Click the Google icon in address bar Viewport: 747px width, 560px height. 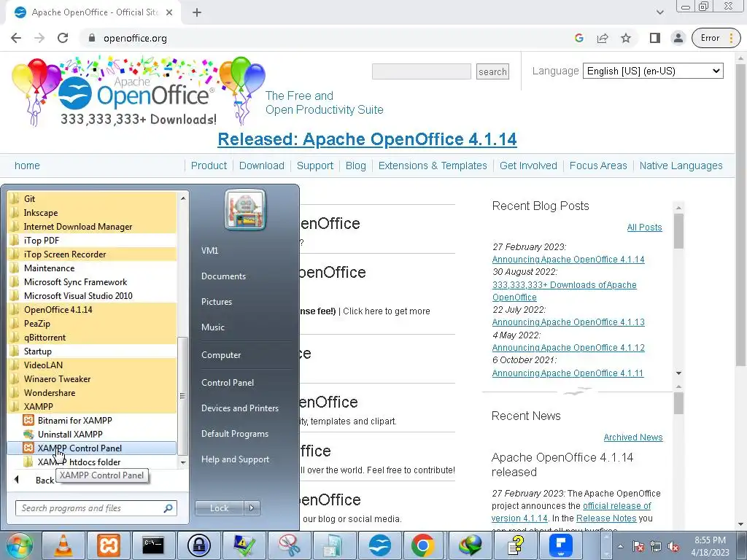578,38
